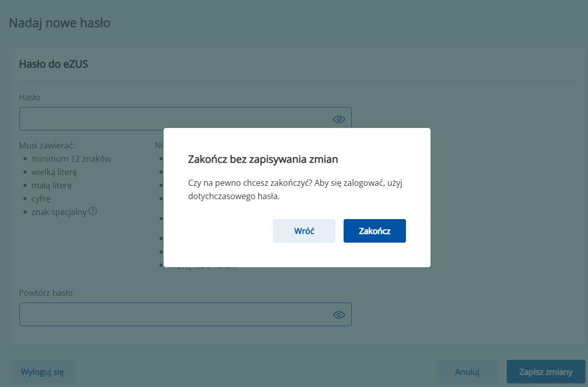The width and height of the screenshot is (588, 387).
Task: Click the dialog title Zakończ bez zapisywania zmian
Action: coord(263,159)
